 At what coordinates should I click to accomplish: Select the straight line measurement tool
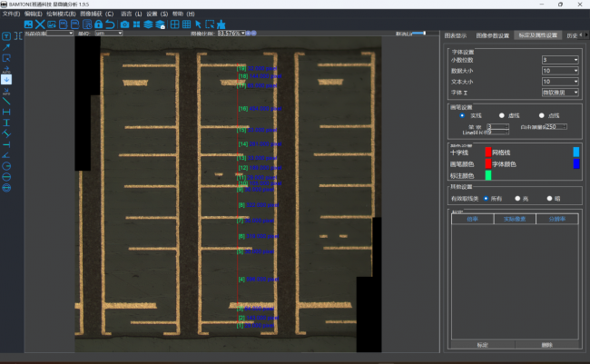(6, 101)
